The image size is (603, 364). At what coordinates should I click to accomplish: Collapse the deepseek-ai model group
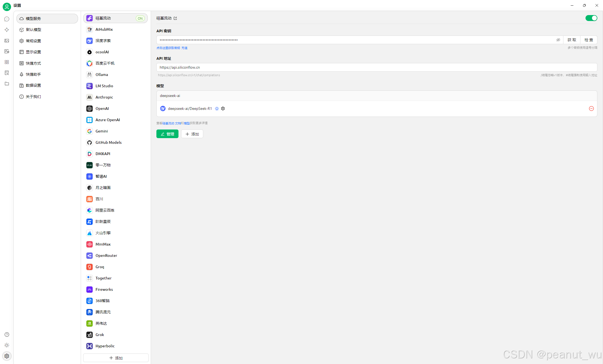(170, 96)
